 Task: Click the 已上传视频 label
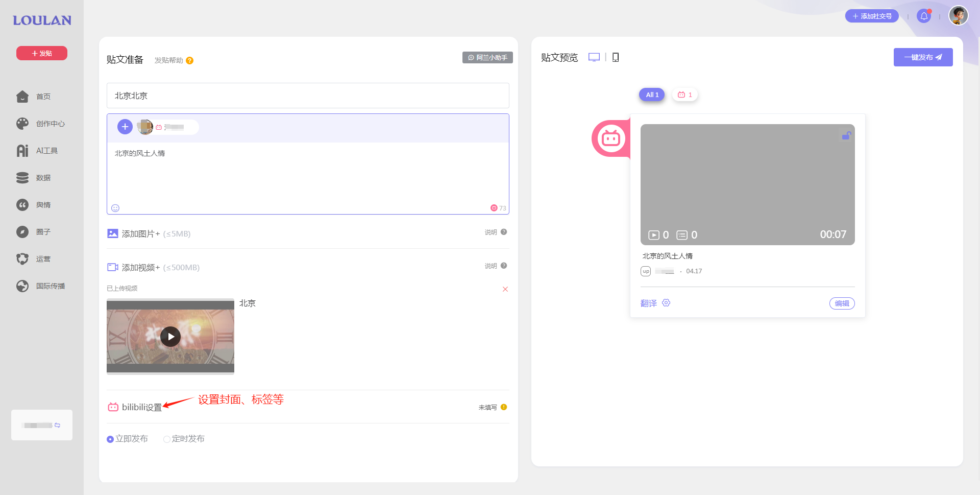pos(122,289)
